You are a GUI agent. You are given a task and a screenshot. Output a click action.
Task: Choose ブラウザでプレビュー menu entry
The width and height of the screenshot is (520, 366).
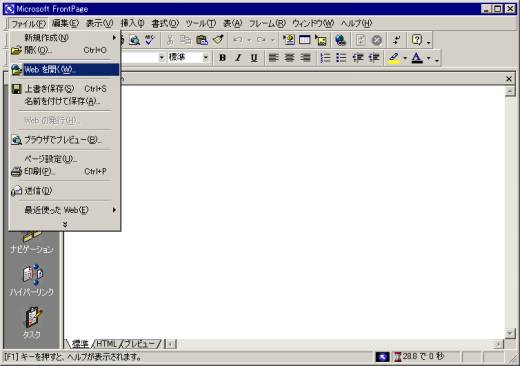pyautogui.click(x=64, y=140)
